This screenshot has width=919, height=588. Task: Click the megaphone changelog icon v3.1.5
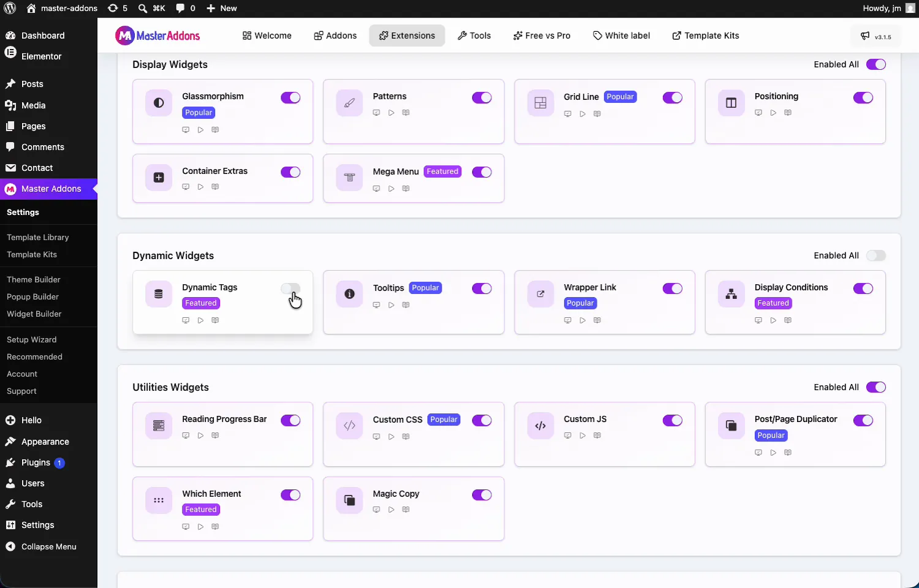point(865,36)
